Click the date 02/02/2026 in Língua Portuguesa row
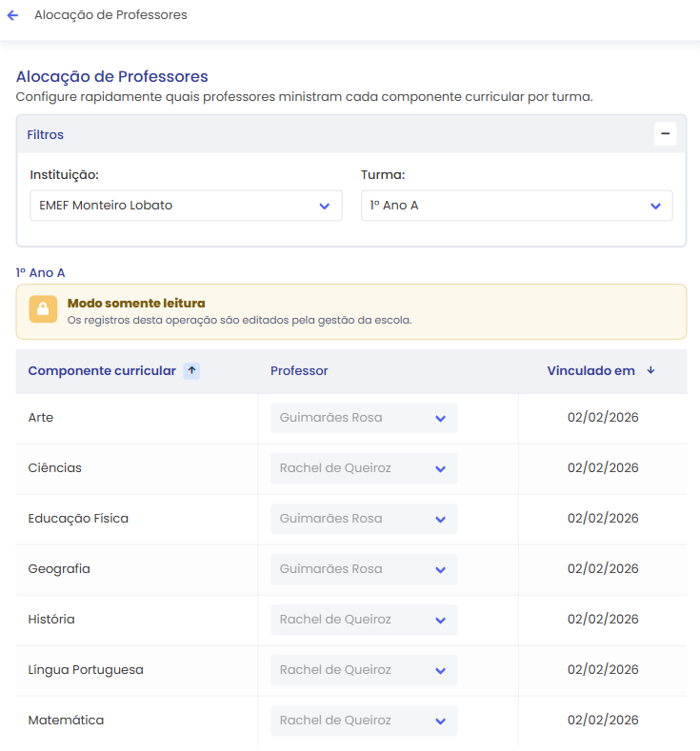 [x=603, y=669]
